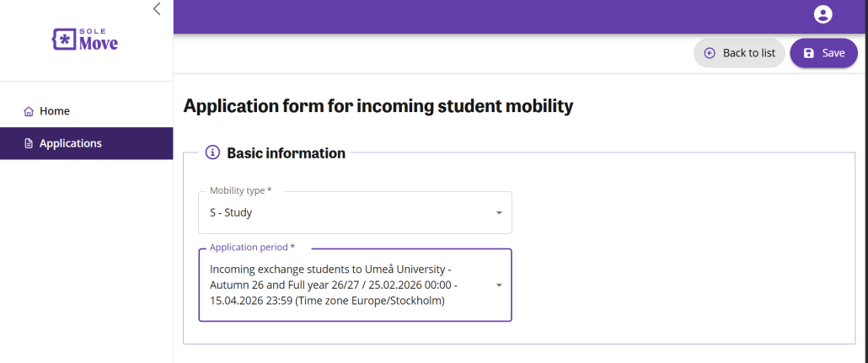The width and height of the screenshot is (868, 363).
Task: Click the info icon beside Basic information
Action: pos(212,153)
